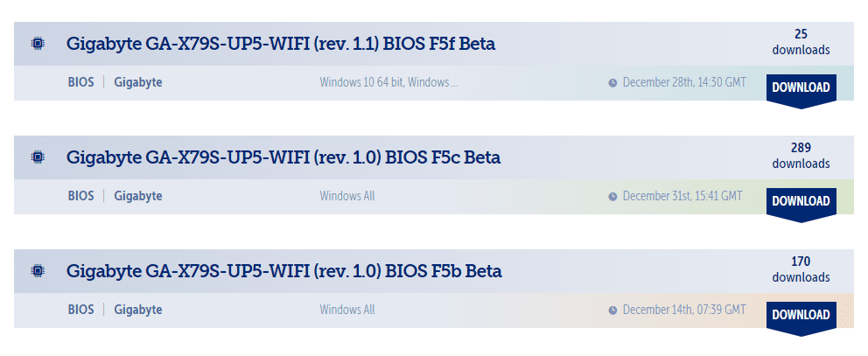The height and width of the screenshot is (356, 868).
Task: Select BIOS category under F5f Beta
Action: [80, 82]
